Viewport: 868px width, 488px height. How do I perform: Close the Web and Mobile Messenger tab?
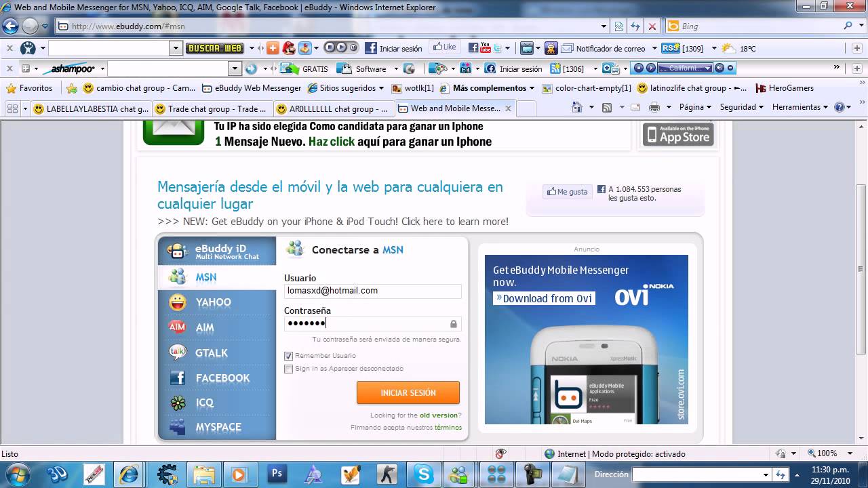[509, 108]
